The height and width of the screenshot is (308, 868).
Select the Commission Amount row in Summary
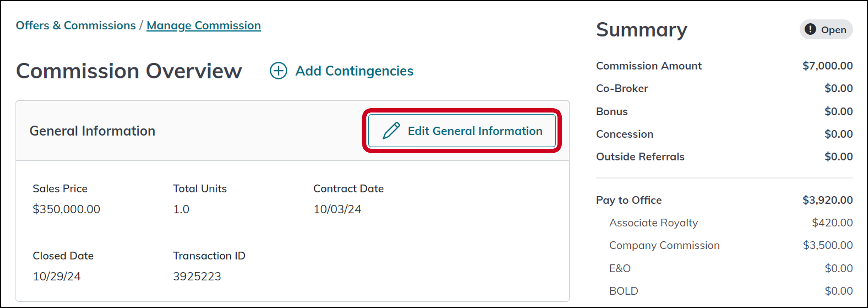[x=649, y=66]
